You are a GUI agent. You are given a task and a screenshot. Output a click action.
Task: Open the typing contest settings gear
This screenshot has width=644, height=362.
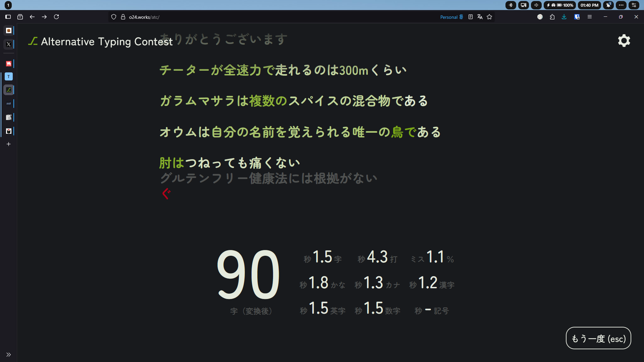tap(624, 41)
